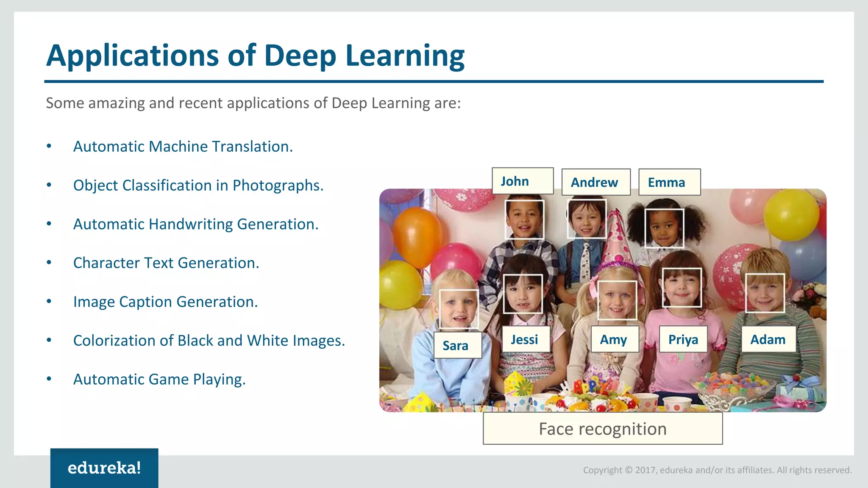The image size is (868, 488).
Task: Click the 'Adam' name label
Action: pyautogui.click(x=768, y=339)
